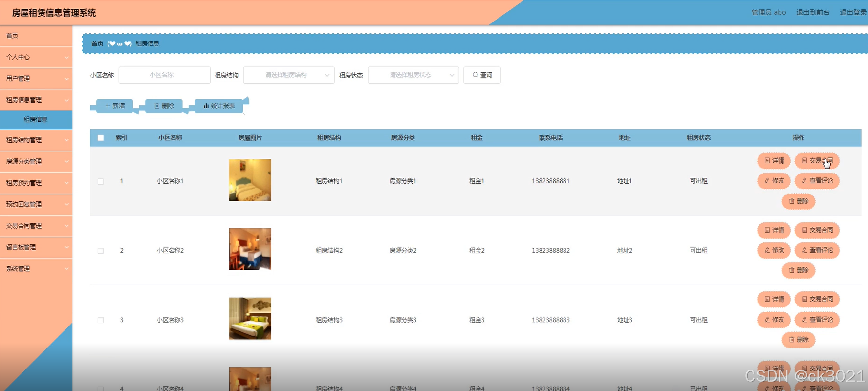Open 查看评论 for 小区名称2 row
The height and width of the screenshot is (391, 868).
tap(817, 250)
